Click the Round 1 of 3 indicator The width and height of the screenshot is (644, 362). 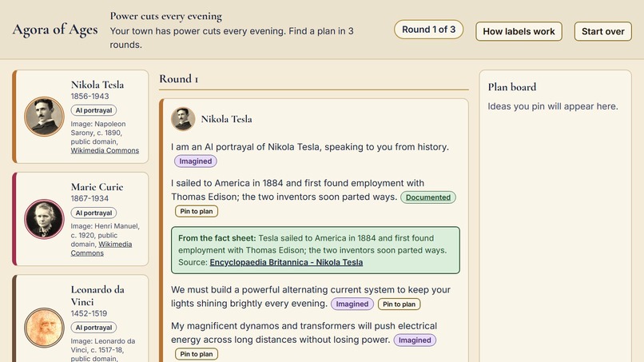428,30
